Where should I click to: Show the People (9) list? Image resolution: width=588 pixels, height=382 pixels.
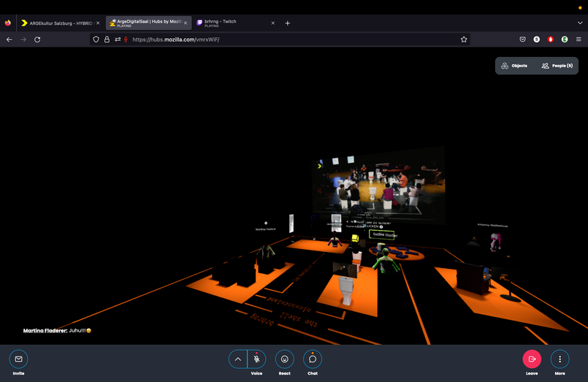click(x=557, y=66)
